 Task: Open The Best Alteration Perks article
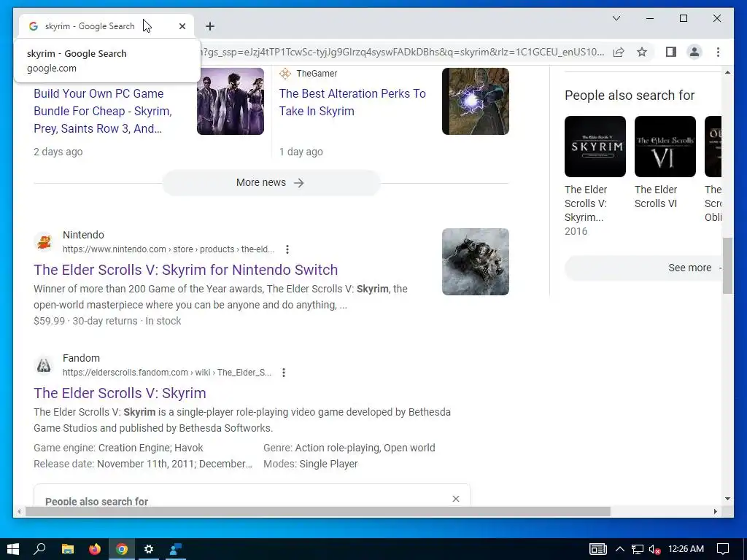[x=352, y=102]
